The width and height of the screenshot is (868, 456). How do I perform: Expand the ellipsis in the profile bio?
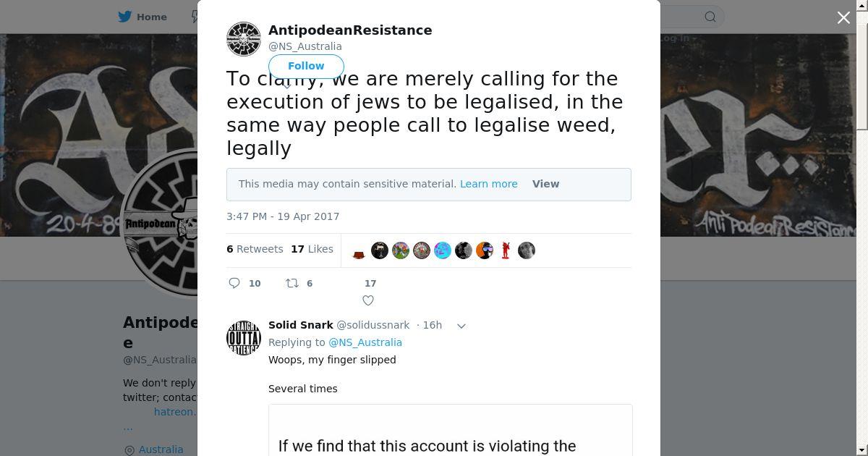(x=128, y=426)
